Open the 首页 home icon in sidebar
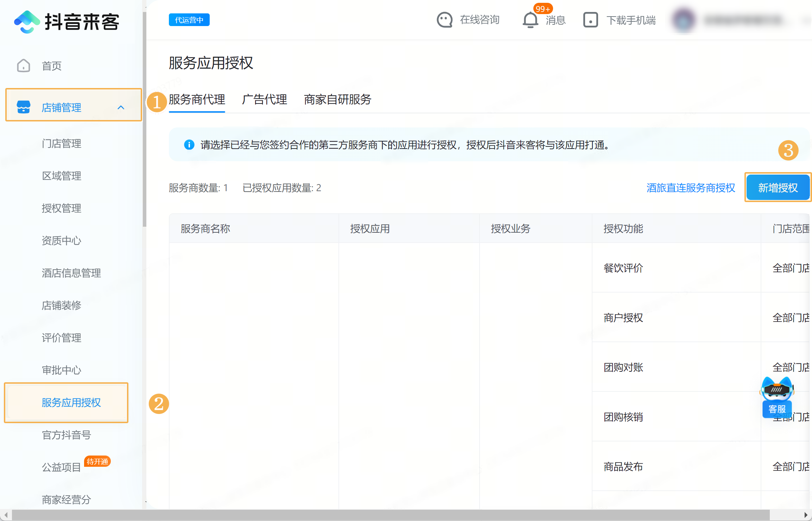Image resolution: width=812 pixels, height=521 pixels. pos(23,65)
